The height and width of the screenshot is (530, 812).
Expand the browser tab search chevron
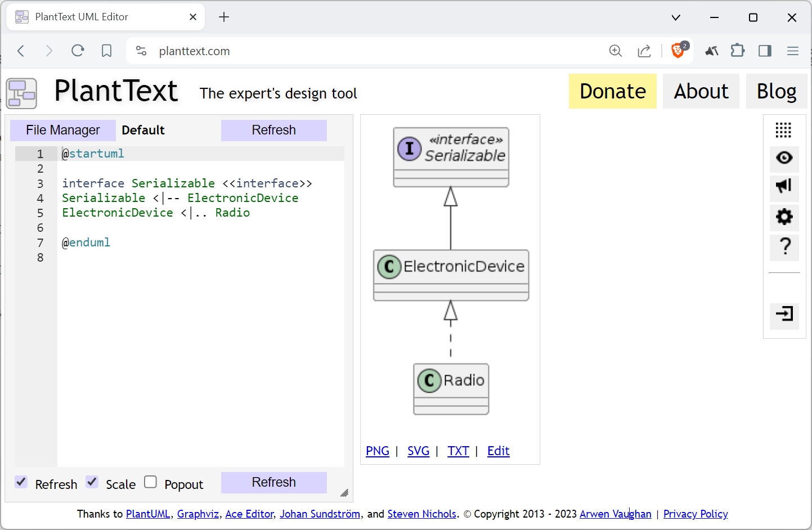click(676, 17)
